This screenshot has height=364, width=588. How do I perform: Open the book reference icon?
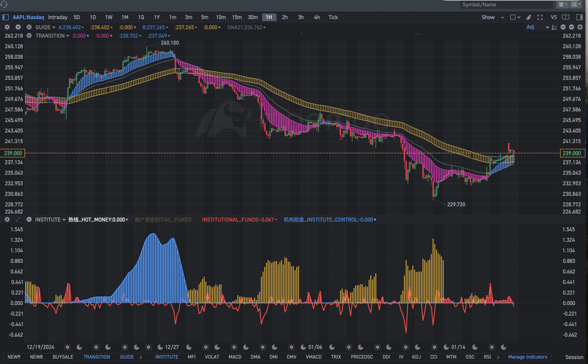[566, 17]
